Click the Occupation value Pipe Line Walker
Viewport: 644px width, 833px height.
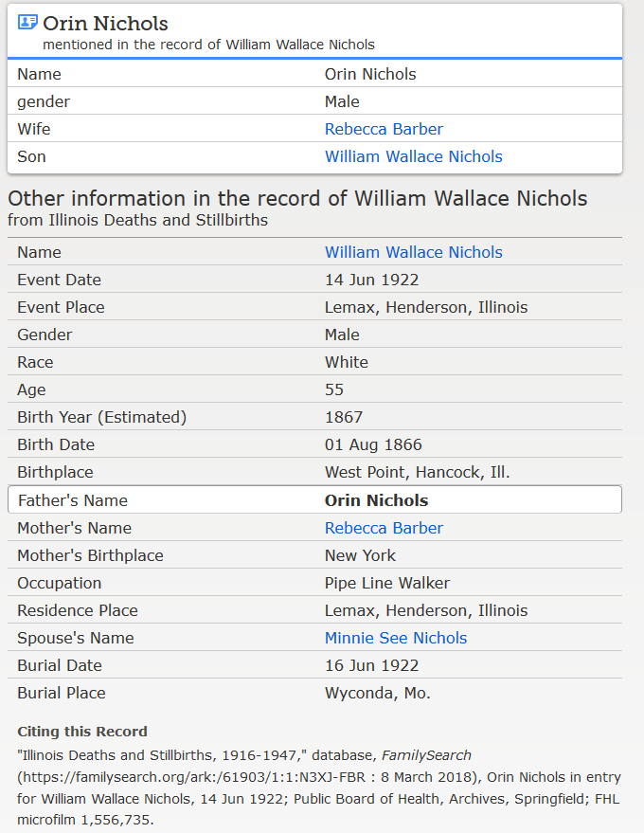click(387, 583)
